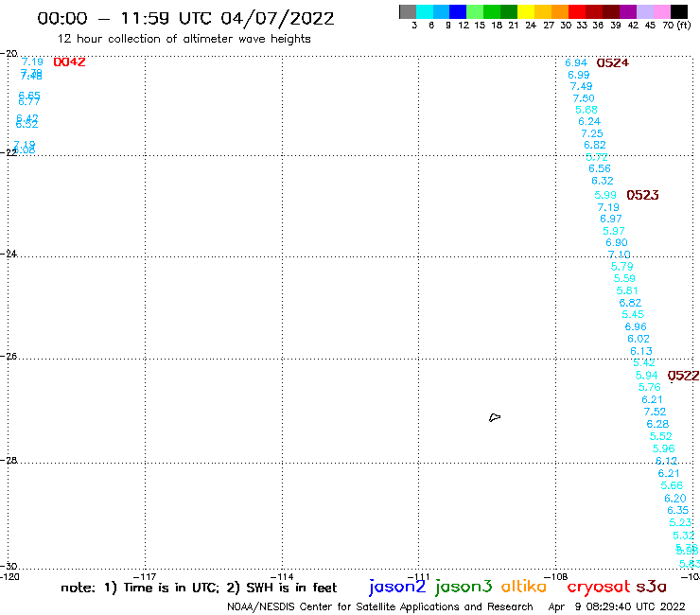This screenshot has width=700, height=615.
Task: Pick the yellow swatch in the wave height legend
Action: pos(526,11)
